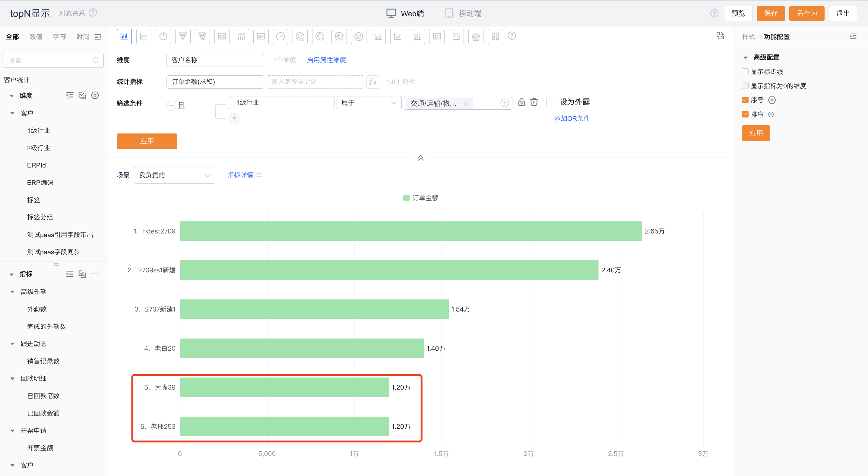Select the radar chart type icon
This screenshot has width=868, height=476.
tap(476, 36)
